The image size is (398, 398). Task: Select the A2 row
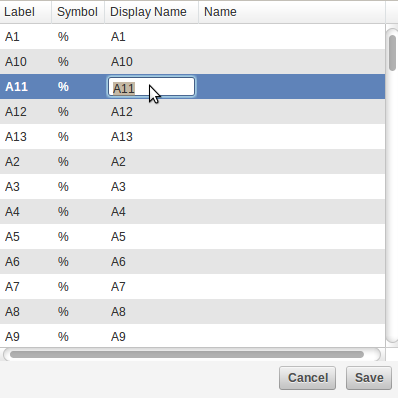[x=192, y=162]
